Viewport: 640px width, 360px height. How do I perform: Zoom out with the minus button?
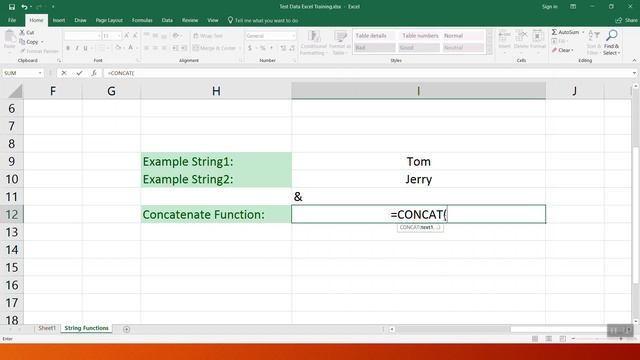[573, 339]
